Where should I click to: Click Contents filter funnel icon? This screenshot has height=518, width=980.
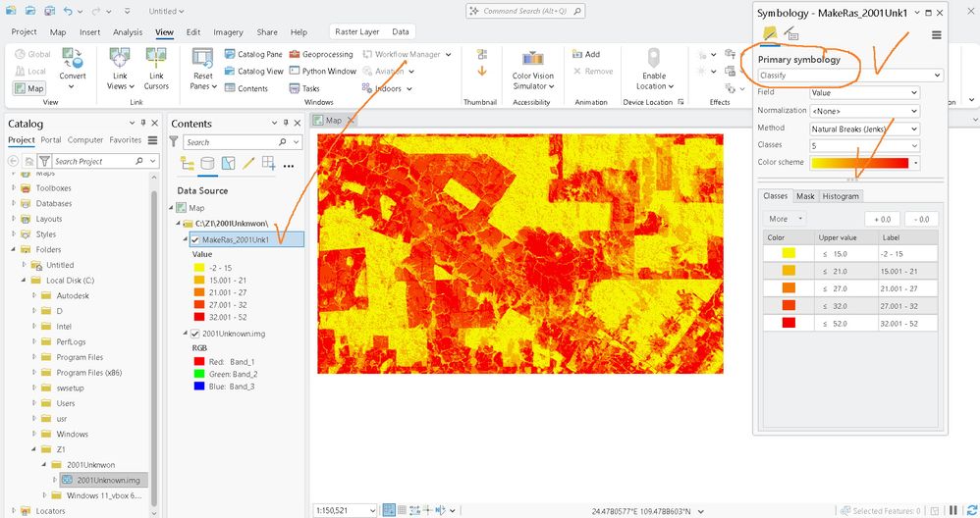tap(174, 142)
